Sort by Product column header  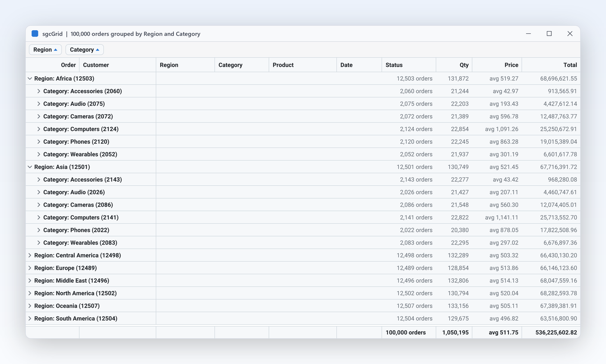(x=303, y=65)
